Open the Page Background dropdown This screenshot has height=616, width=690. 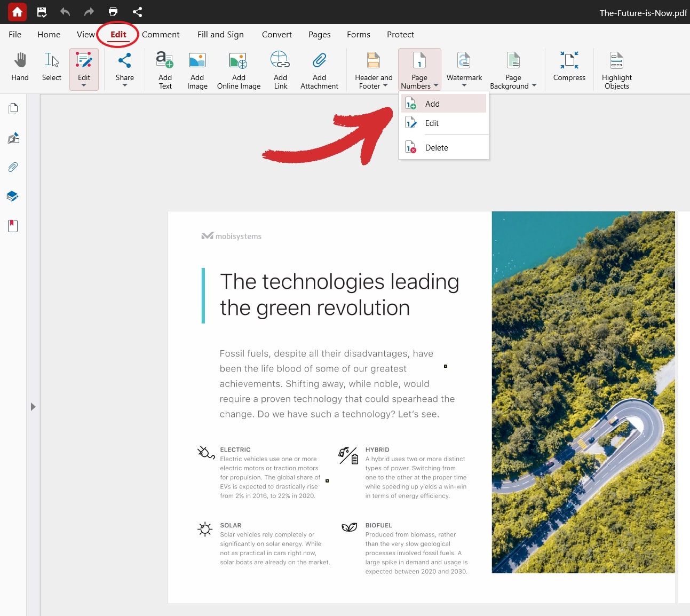point(534,86)
